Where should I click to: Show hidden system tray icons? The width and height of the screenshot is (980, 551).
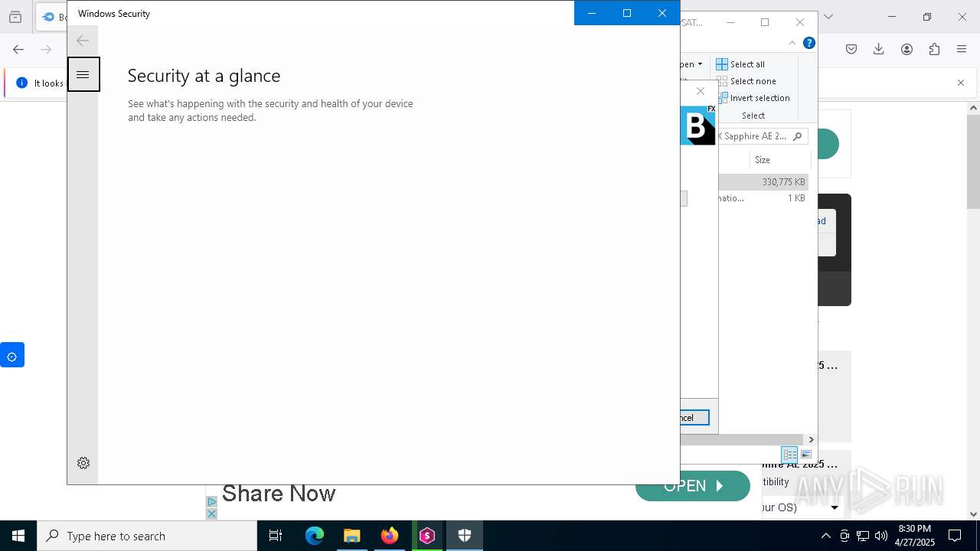825,536
